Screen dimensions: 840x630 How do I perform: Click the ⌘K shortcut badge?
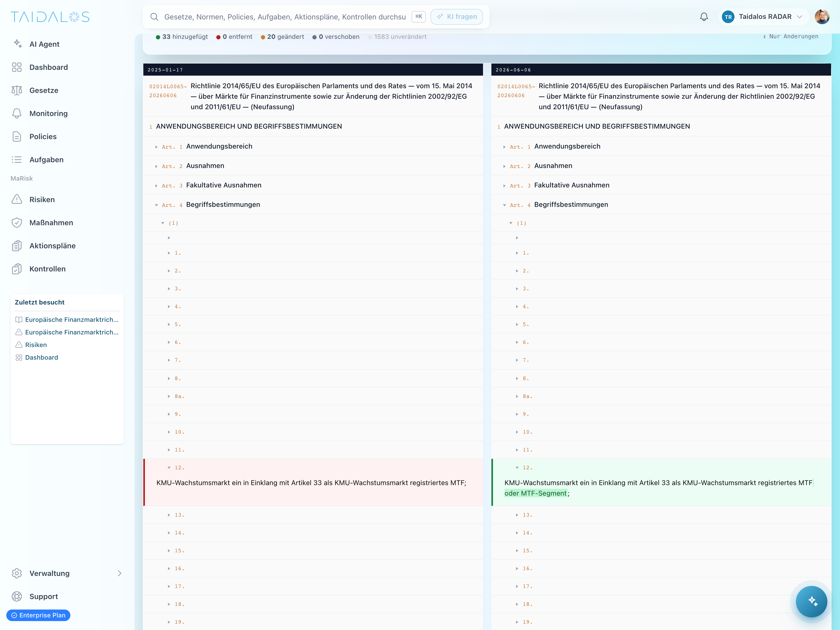[418, 17]
